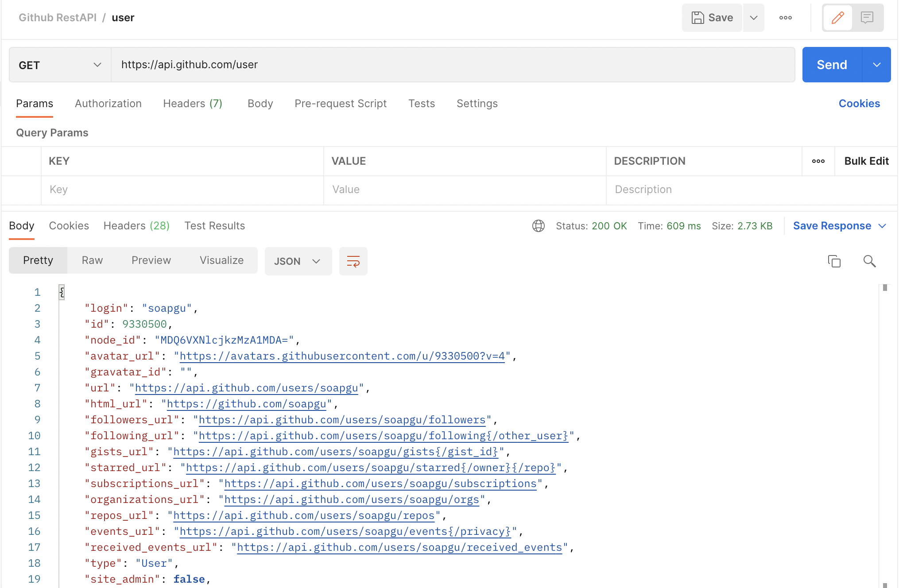Open the JSON format dropdown
Viewport: 899px width, 588px height.
coord(298,261)
